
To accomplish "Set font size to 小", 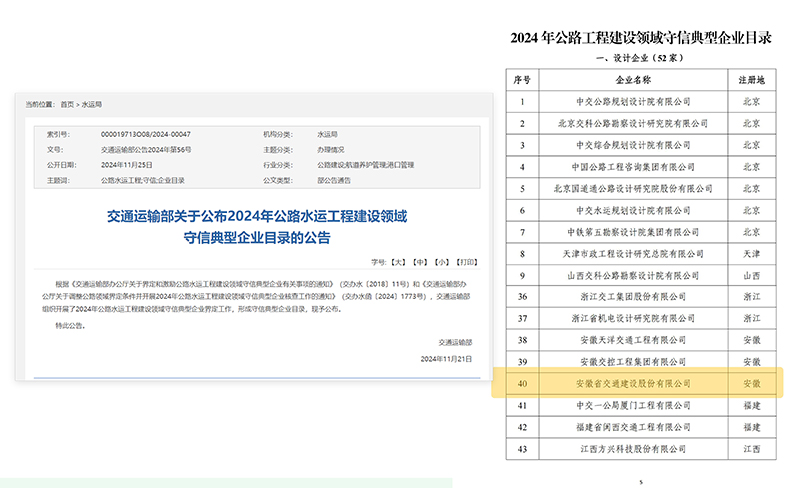I will point(443,261).
